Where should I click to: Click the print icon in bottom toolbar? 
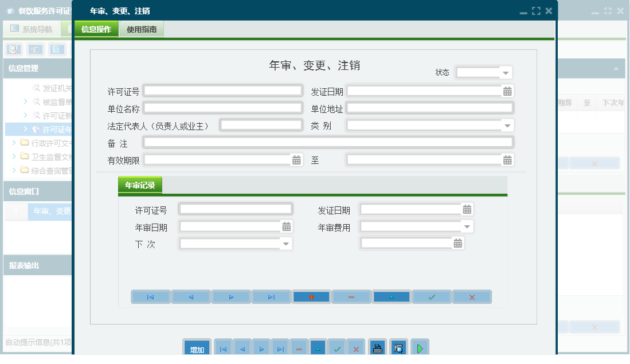(x=377, y=349)
